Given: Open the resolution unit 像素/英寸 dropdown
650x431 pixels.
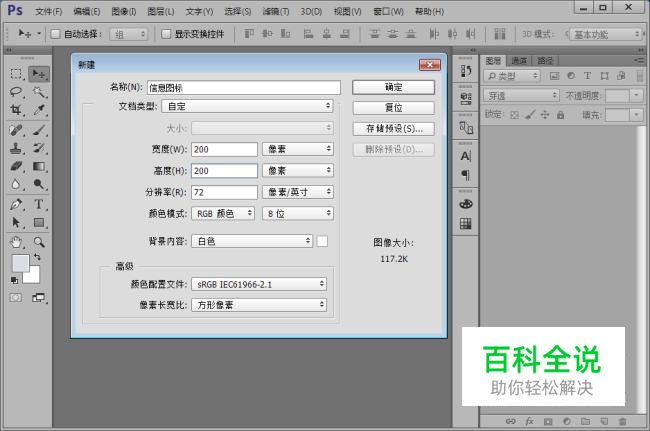Looking at the screenshot, I should 298,192.
